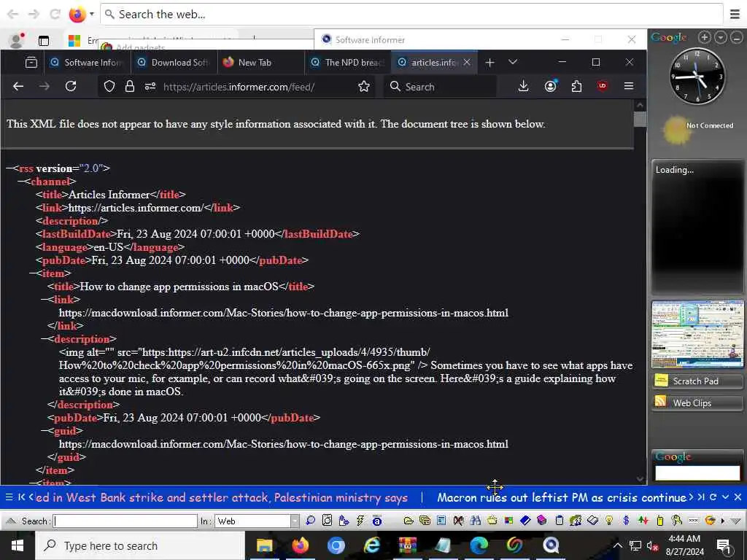Open the Web Clips gadget
This screenshot has width=747, height=560.
[x=697, y=402]
